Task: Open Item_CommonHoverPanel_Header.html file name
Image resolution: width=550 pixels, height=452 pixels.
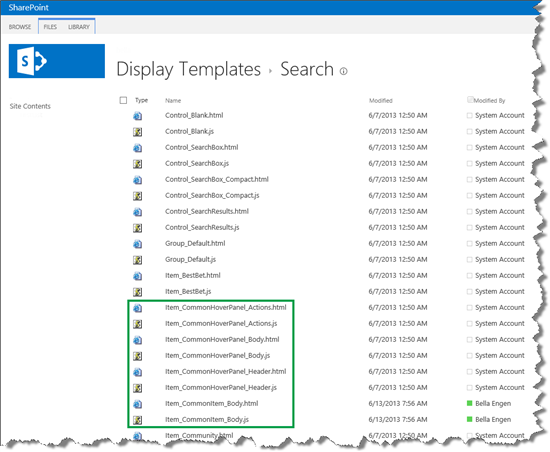Action: pos(226,372)
